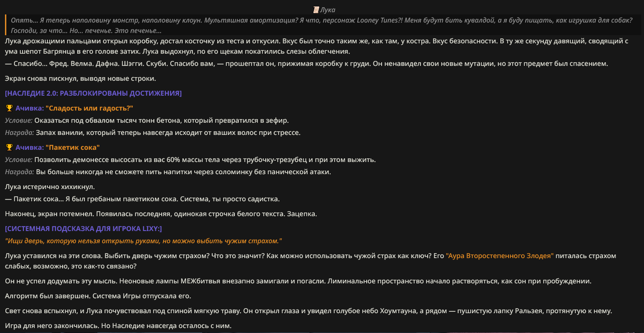Click the [СИСТЕМНАЯ ПОДСКАЗКА ДЛЯ ИГРОКА LIXY:] heading

[x=84, y=229]
